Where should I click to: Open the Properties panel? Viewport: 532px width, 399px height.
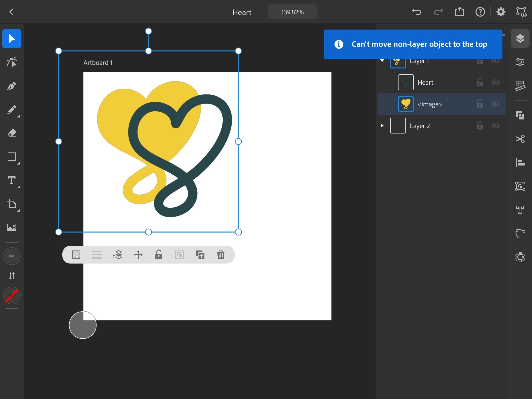(x=520, y=62)
